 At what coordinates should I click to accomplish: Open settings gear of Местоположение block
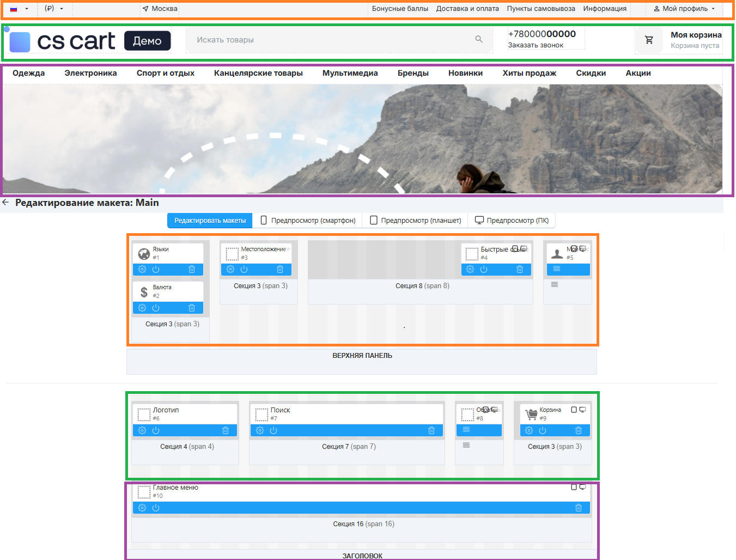pyautogui.click(x=230, y=270)
